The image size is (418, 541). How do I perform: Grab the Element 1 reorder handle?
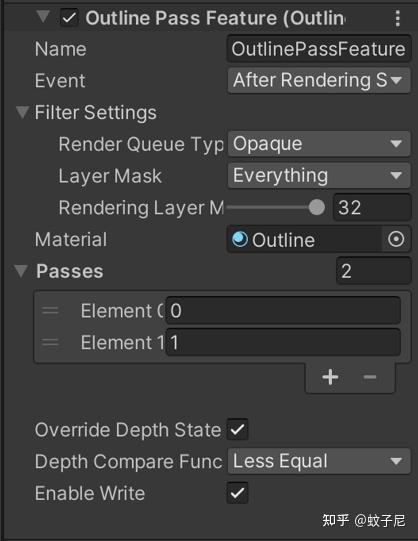50,342
